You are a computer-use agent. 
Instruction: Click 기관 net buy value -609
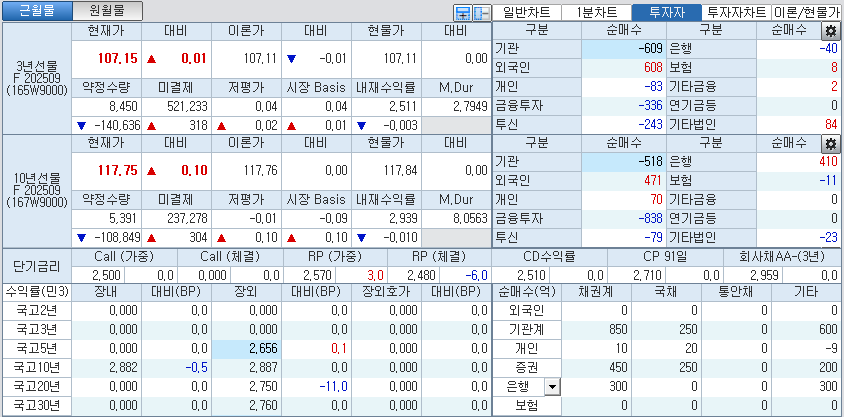pos(650,49)
